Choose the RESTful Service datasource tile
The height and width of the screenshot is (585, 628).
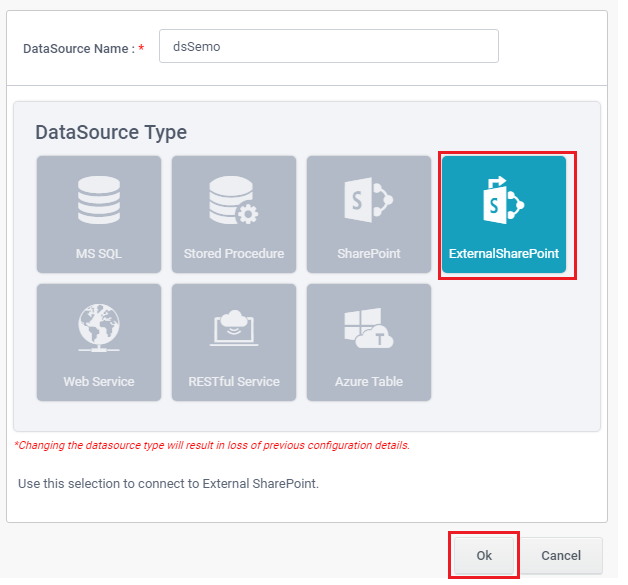[234, 342]
